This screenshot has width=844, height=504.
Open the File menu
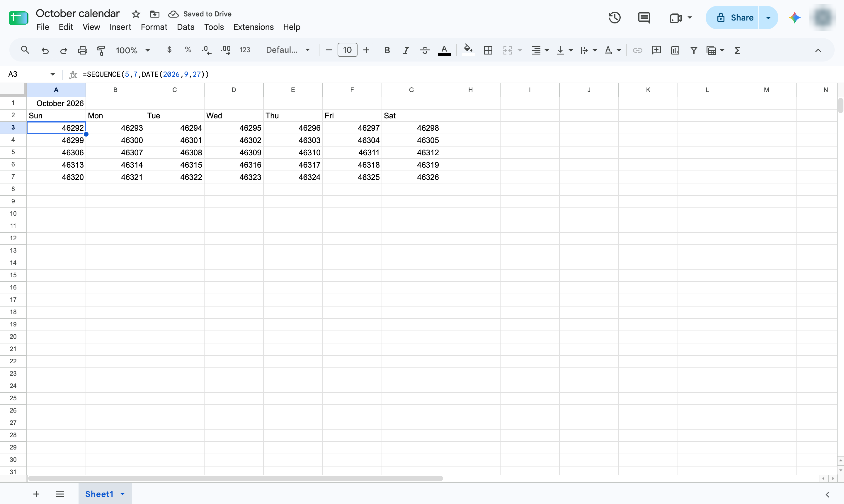click(43, 27)
